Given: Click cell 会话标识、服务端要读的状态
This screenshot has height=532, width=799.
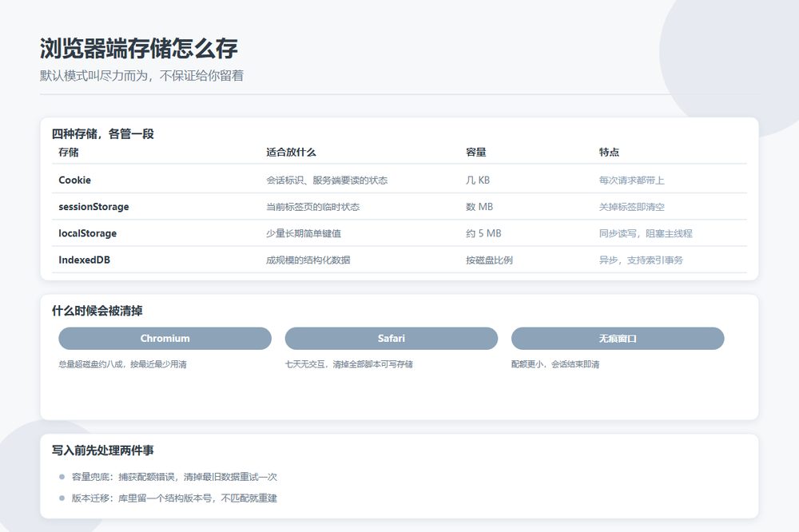Looking at the screenshot, I should pyautogui.click(x=327, y=180).
